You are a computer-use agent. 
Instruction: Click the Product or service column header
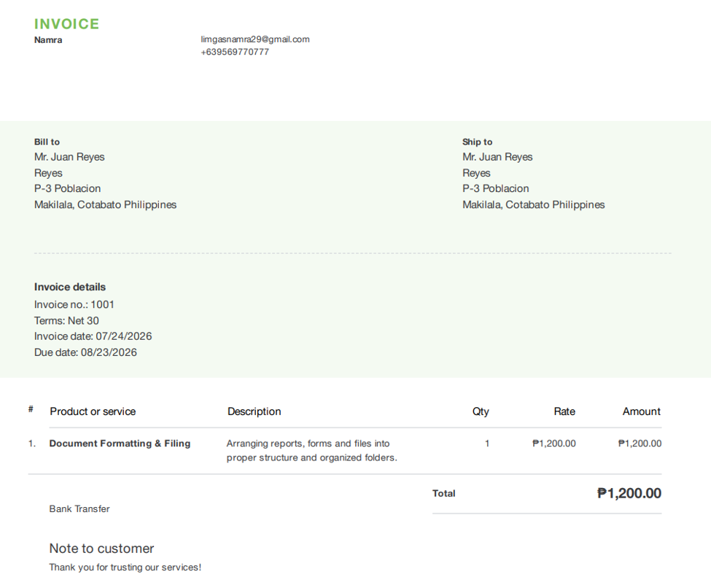(x=93, y=411)
